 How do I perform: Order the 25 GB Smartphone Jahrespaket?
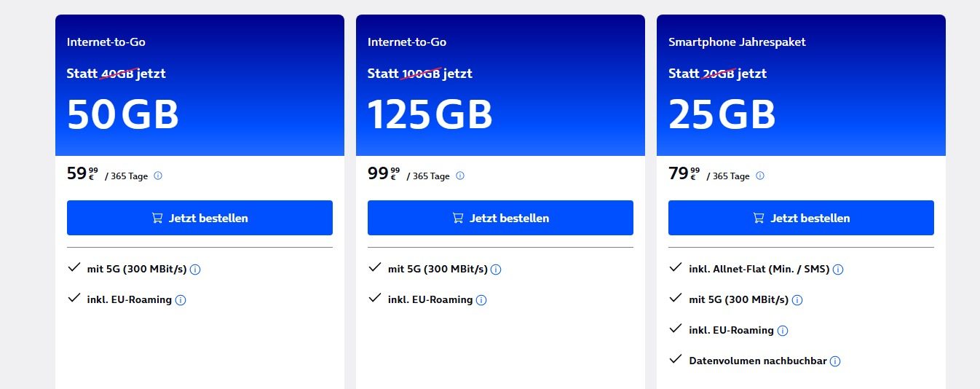click(x=801, y=218)
